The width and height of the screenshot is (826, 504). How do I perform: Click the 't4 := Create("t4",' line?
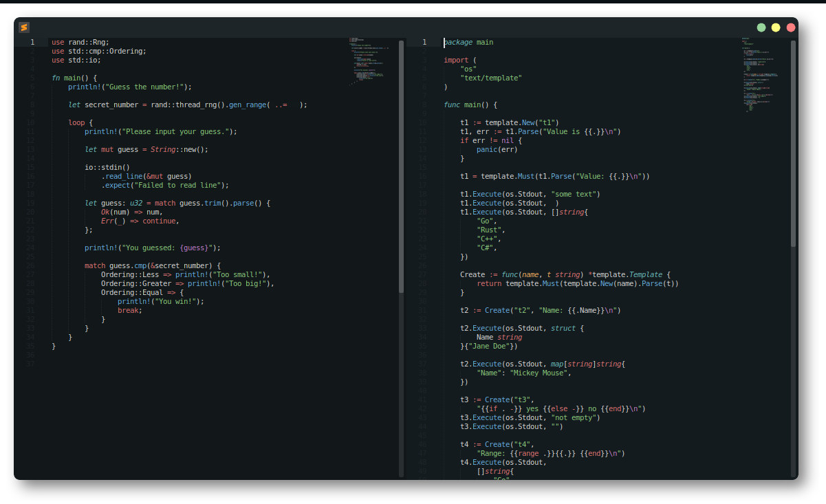497,444
